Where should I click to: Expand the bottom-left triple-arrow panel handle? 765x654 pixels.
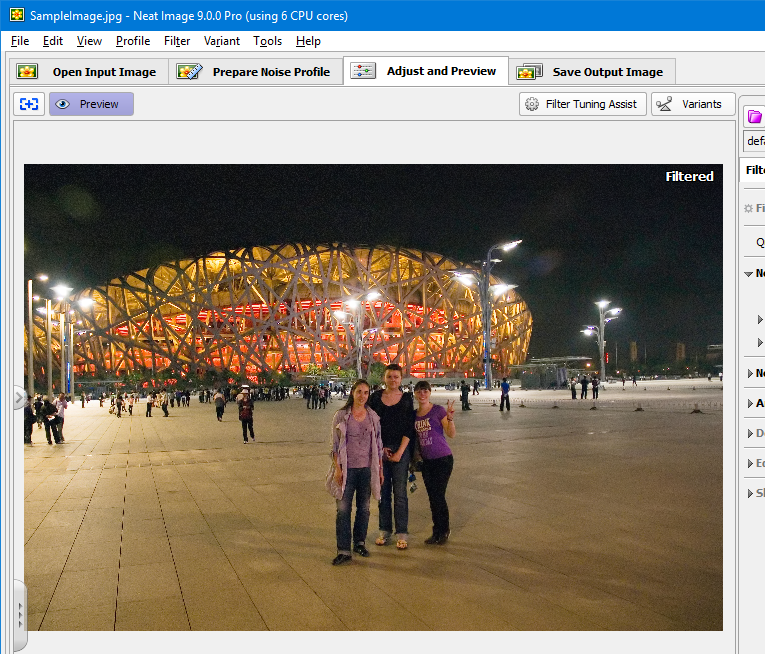coord(18,611)
